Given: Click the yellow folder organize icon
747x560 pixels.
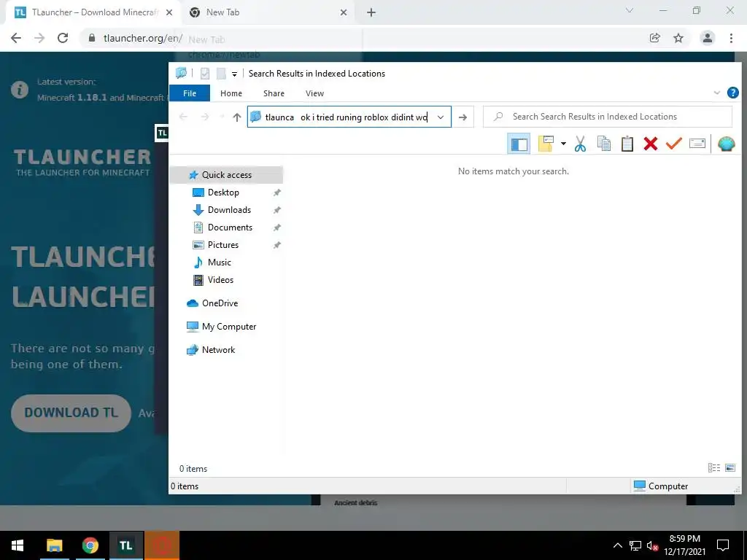Looking at the screenshot, I should point(546,144).
